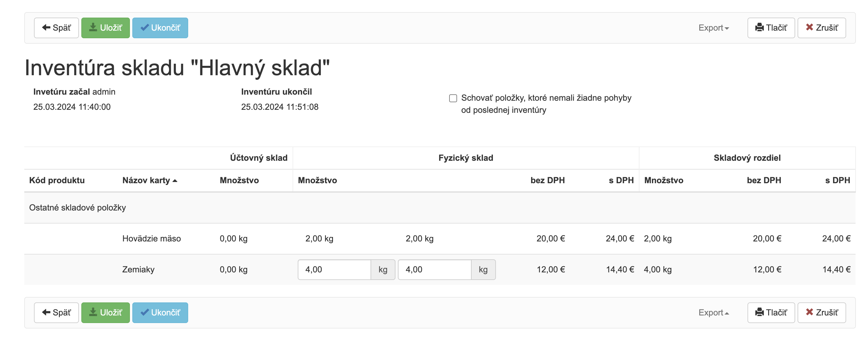Click the bottom Ukončiť checkmark button
Screen dimensions: 868x347
(x=160, y=313)
